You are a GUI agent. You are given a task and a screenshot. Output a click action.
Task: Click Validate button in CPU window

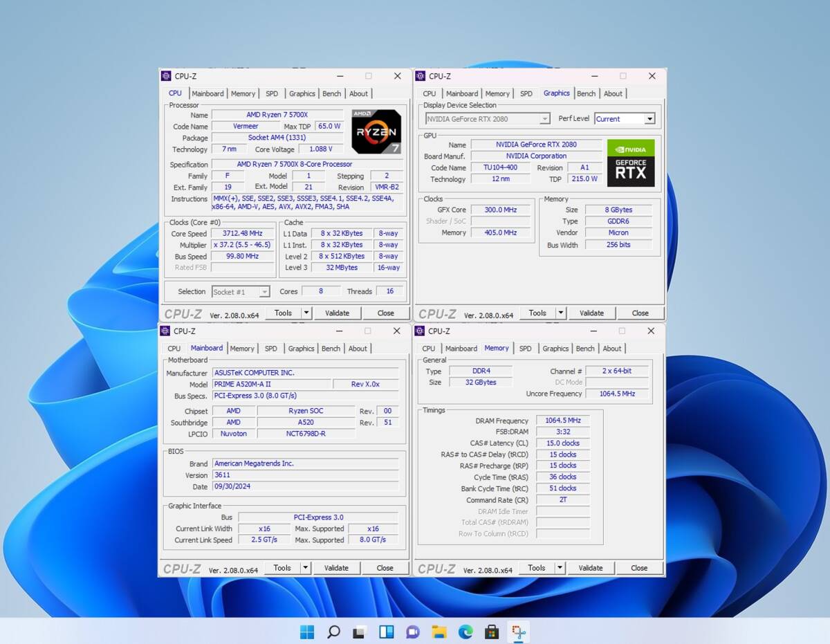[x=337, y=313]
